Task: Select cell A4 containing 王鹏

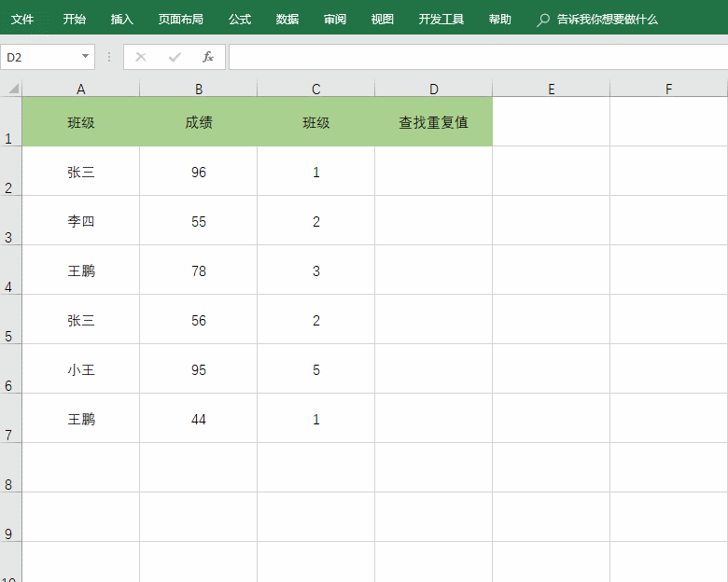Action: coord(81,270)
